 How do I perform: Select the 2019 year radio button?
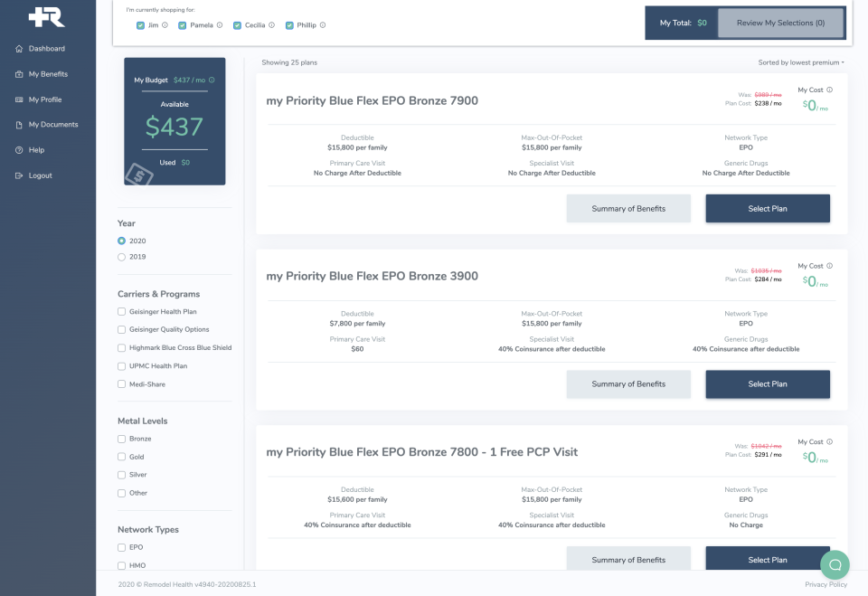pos(122,257)
